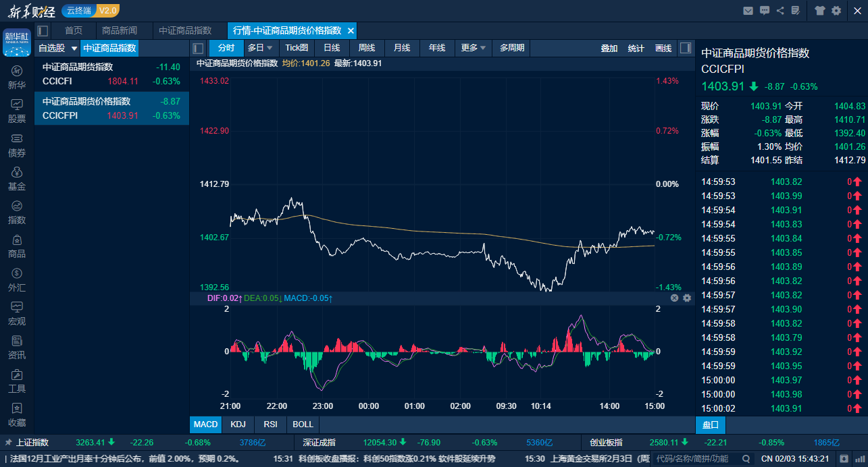This screenshot has width=868, height=467.
Task: Click the share icon in title bar
Action: [780, 10]
